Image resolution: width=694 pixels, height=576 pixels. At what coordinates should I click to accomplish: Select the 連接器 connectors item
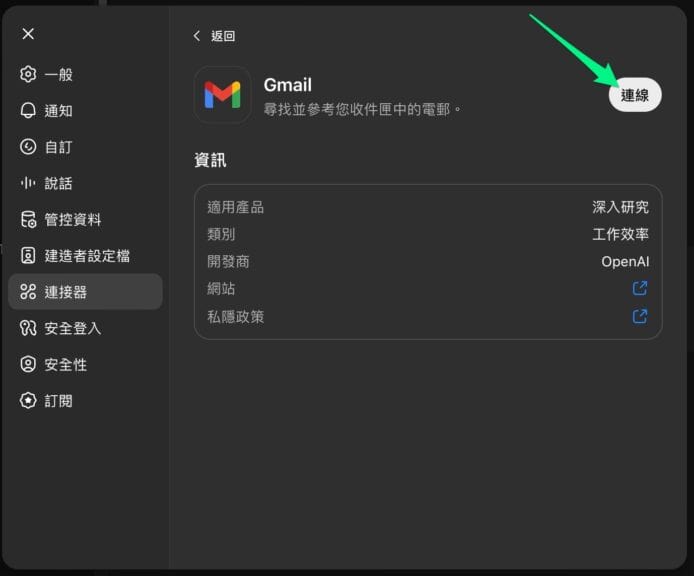(85, 292)
